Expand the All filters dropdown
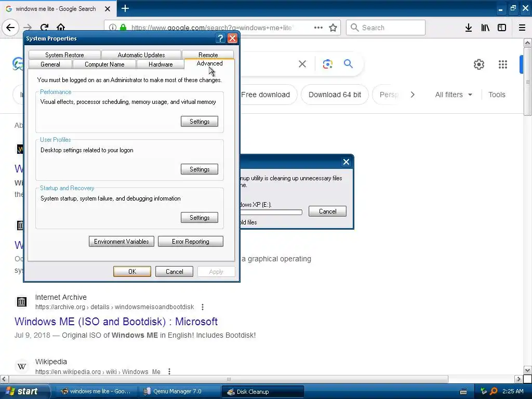 pyautogui.click(x=454, y=95)
